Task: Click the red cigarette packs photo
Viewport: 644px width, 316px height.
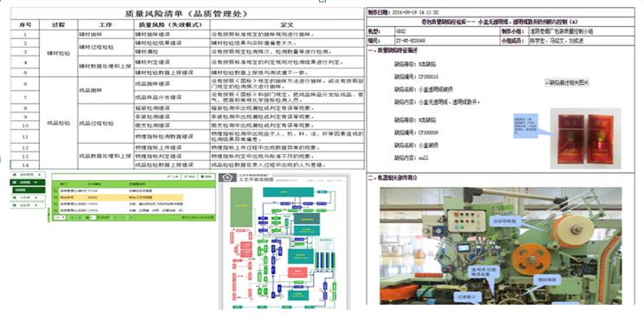Action: 585,139
